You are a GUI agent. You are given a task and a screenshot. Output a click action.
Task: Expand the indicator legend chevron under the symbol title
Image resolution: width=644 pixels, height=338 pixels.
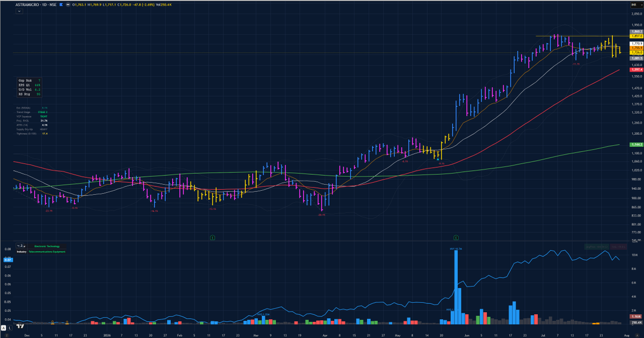tap(19, 11)
